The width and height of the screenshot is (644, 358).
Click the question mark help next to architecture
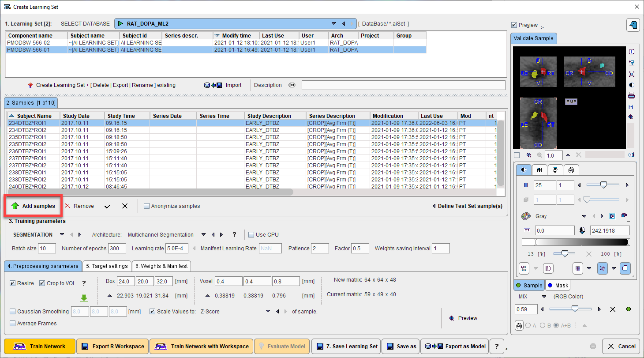click(x=234, y=235)
